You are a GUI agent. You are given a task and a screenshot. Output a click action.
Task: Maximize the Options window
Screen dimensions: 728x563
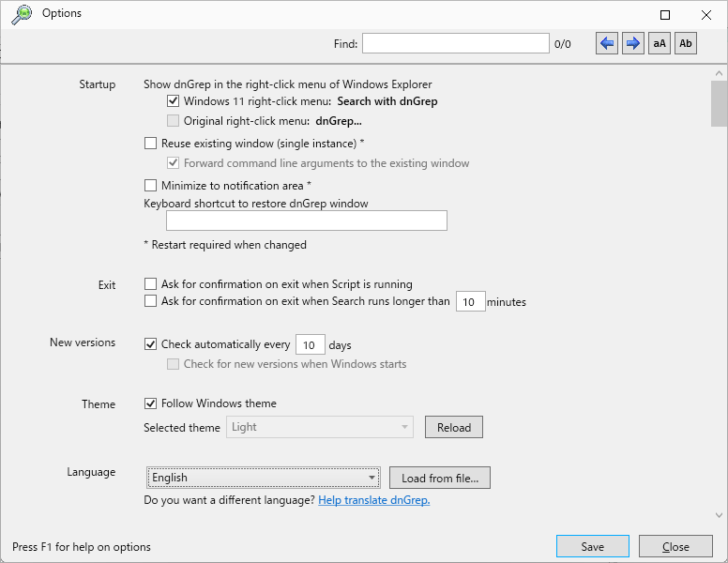[x=665, y=15]
